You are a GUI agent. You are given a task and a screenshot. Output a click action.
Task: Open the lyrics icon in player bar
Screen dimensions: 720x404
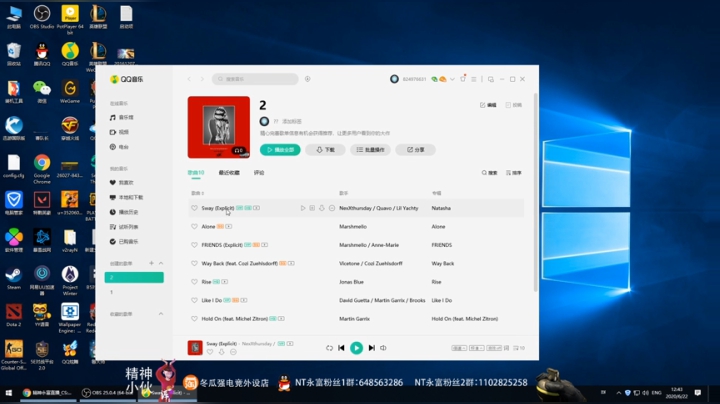click(x=506, y=348)
